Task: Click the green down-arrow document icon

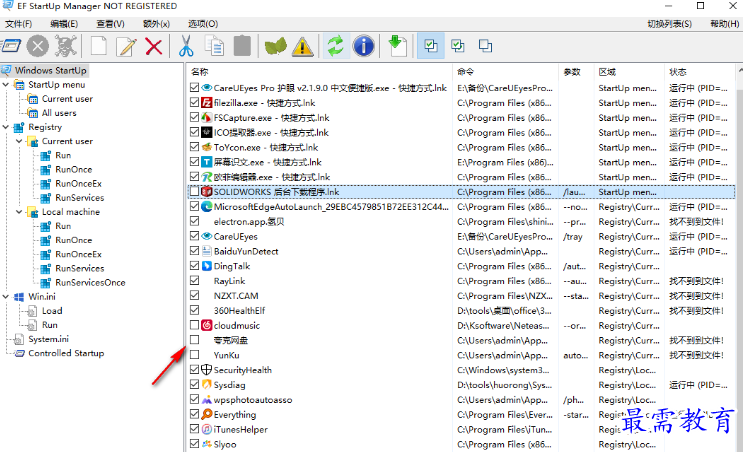Action: 397,46
